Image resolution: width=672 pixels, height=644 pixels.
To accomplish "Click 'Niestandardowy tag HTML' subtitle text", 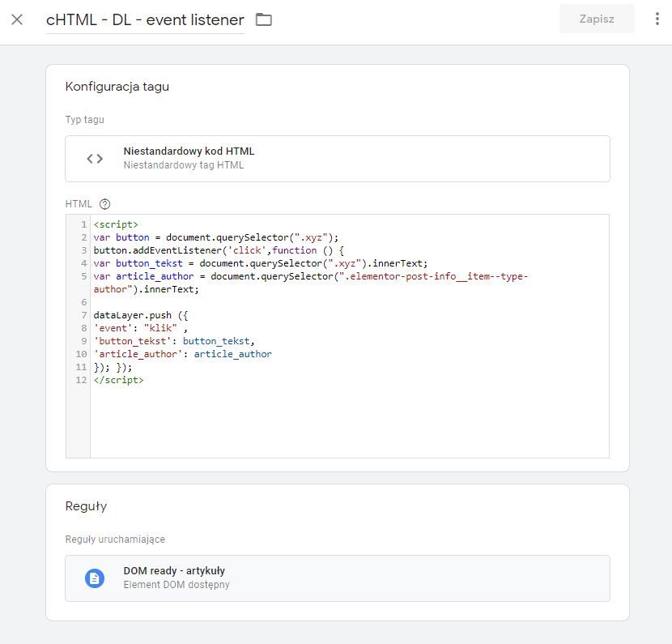I will coord(184,165).
